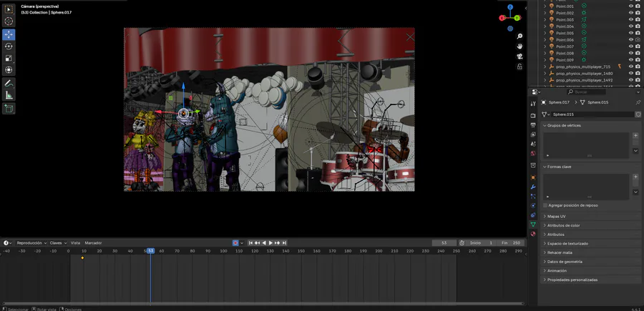The image size is (644, 311).
Task: Open the Material properties tab
Action: 533,234
